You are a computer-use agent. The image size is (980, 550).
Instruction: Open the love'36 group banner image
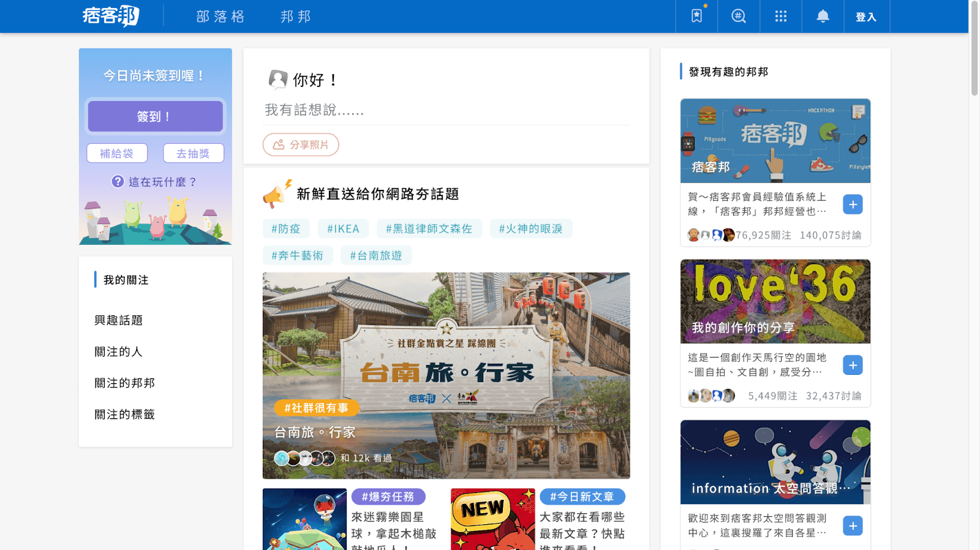[775, 301]
